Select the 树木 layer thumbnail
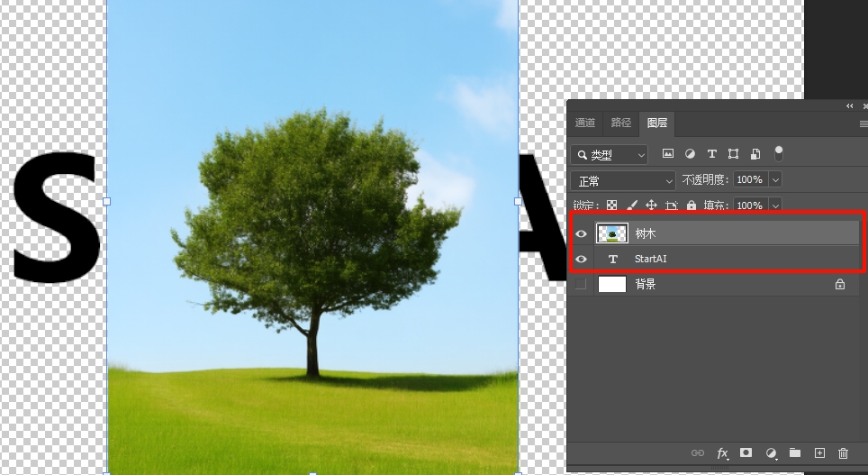The height and width of the screenshot is (475, 868). pyautogui.click(x=612, y=234)
